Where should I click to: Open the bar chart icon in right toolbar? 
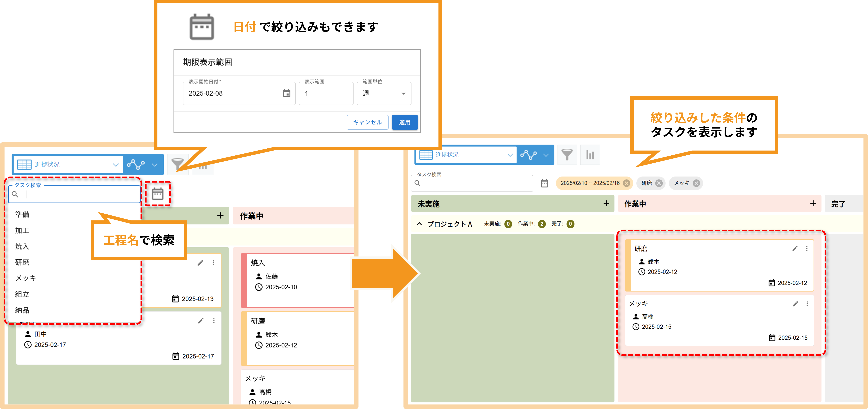590,155
